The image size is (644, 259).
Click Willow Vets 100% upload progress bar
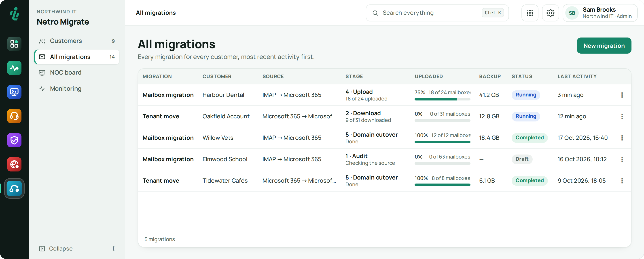(442, 142)
